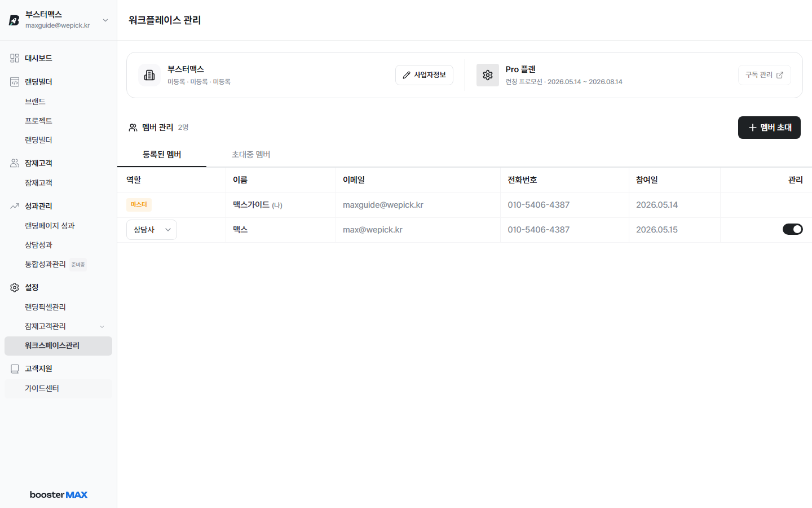The image size is (812, 508).
Task: Expand the 잠재고객관리 submenu chevron
Action: tap(102, 327)
